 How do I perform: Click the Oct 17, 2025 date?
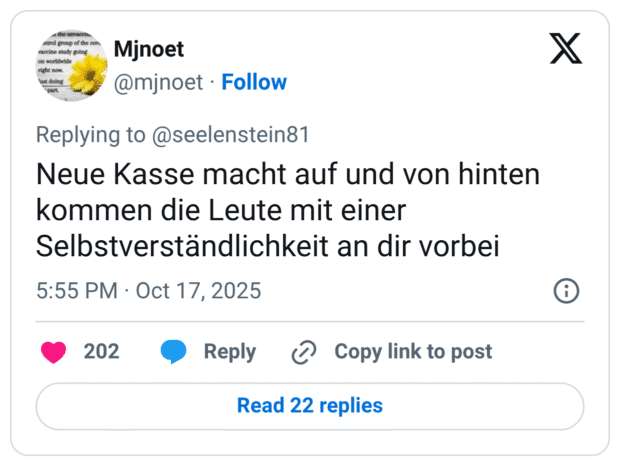point(198,291)
